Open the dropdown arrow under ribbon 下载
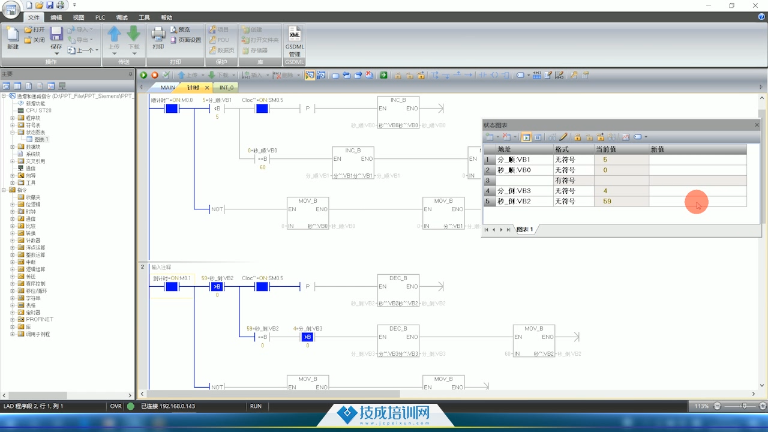768x432 pixels. click(134, 53)
